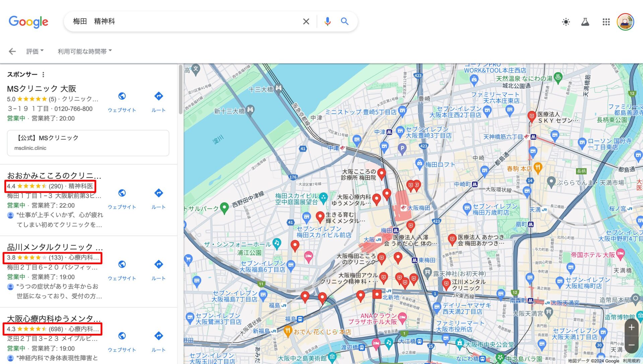This screenshot has width=643, height=364.
Task: Select the 医療法人 SKY map pin
Action: 531,116
